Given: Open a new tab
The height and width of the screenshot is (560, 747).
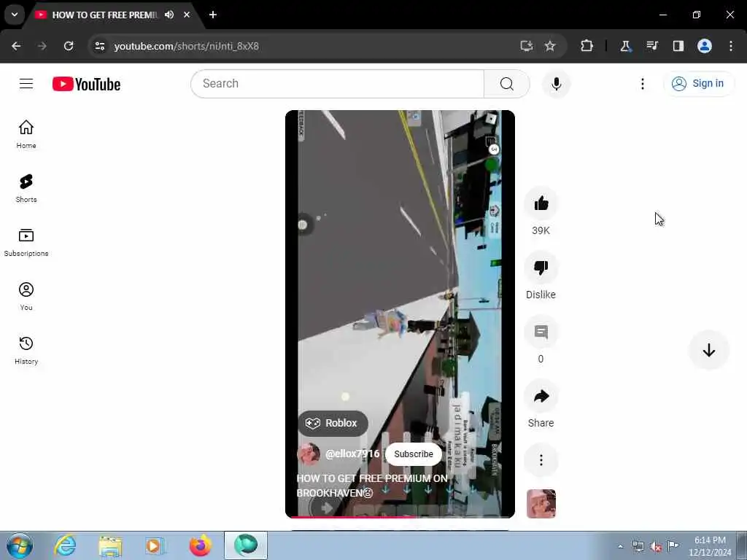Looking at the screenshot, I should tap(213, 15).
